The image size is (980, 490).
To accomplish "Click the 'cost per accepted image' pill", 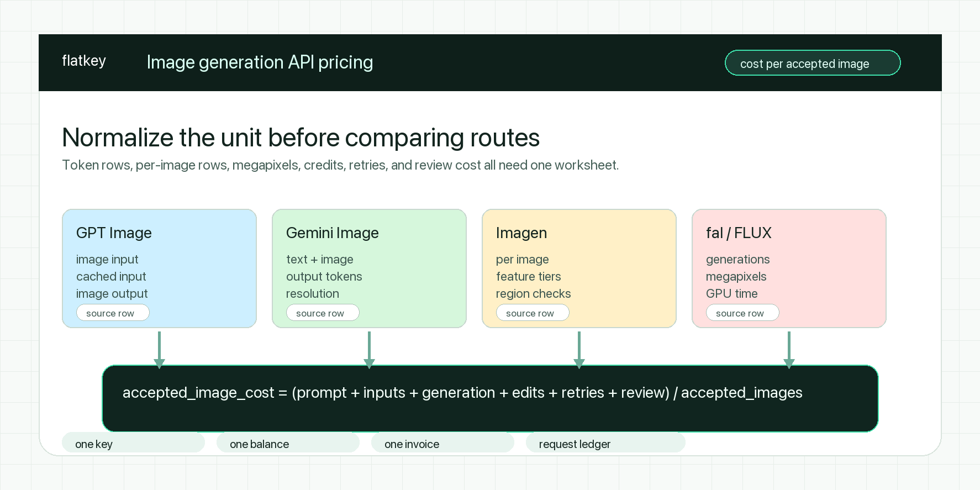I will [x=813, y=63].
